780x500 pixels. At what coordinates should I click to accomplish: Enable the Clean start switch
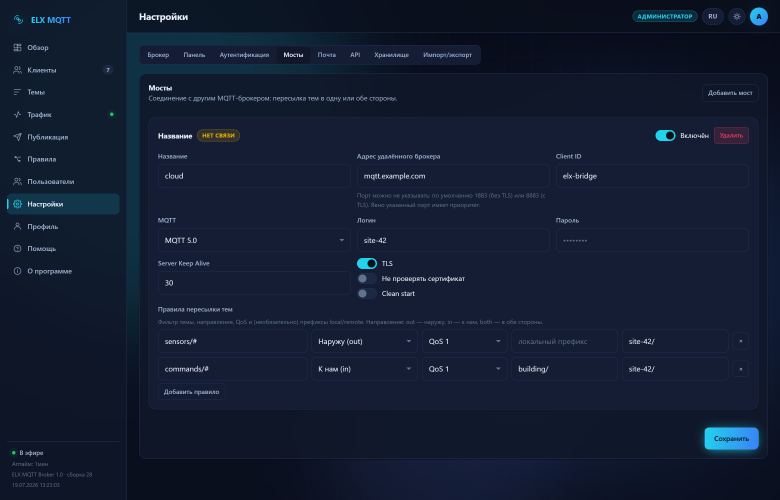click(367, 294)
